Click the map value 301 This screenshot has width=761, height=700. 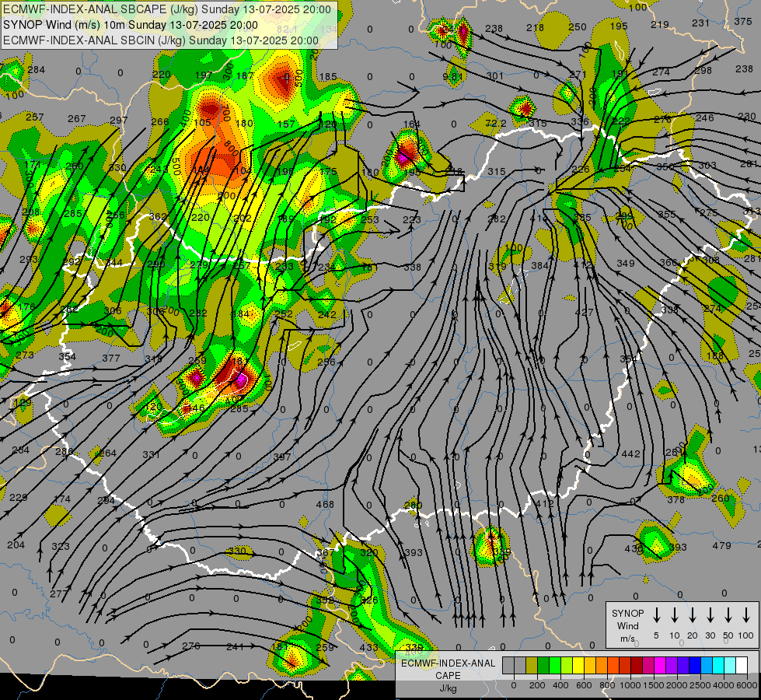[495, 75]
